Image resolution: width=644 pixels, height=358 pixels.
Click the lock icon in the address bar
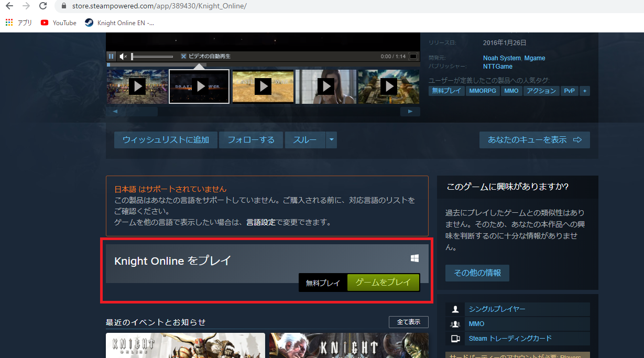(x=64, y=6)
